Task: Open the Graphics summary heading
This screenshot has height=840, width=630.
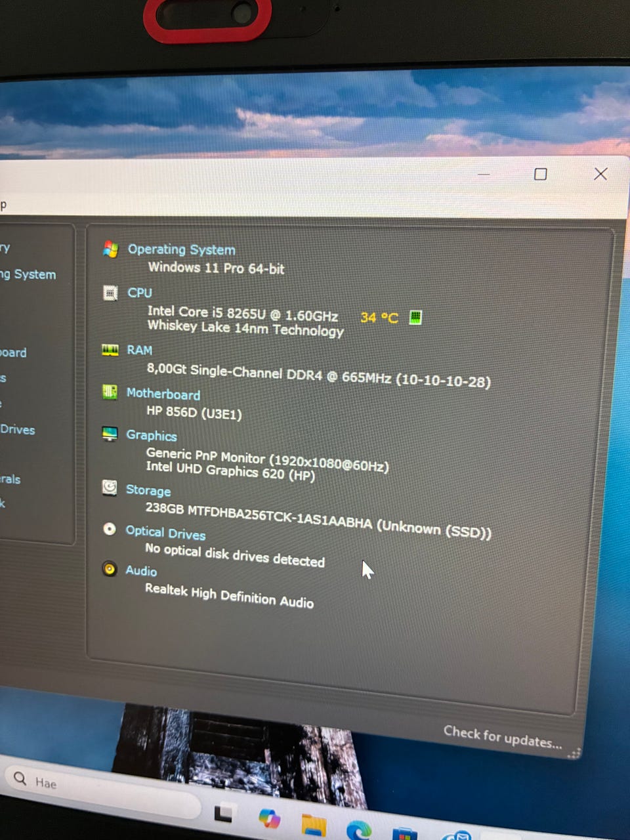Action: point(152,436)
